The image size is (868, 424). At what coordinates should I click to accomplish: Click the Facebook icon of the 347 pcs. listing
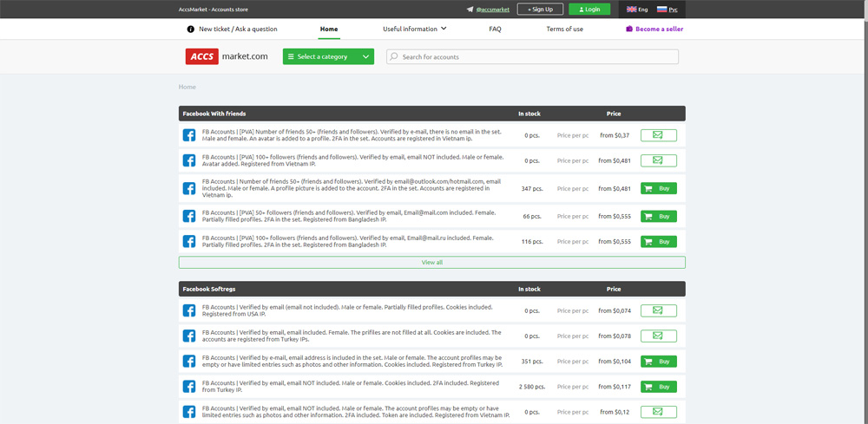(x=188, y=189)
